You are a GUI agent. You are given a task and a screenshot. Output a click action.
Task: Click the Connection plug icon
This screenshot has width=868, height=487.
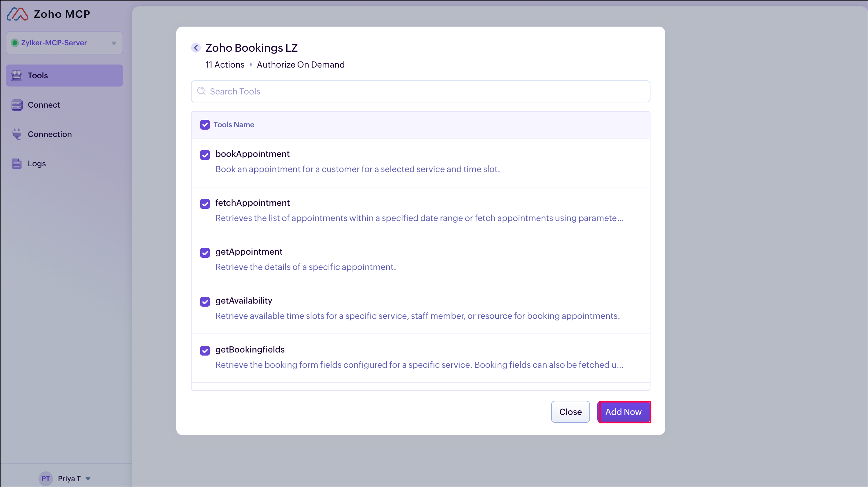[x=16, y=134]
